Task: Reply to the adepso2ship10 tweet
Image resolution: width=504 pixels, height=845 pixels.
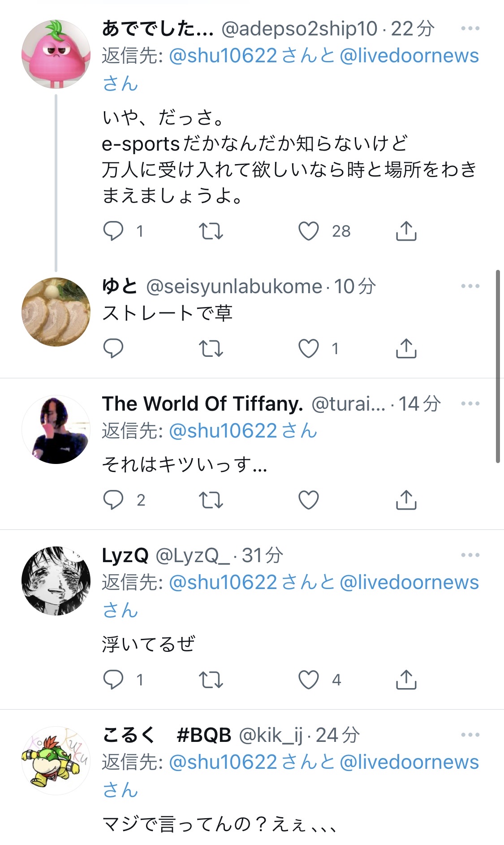Action: (113, 231)
